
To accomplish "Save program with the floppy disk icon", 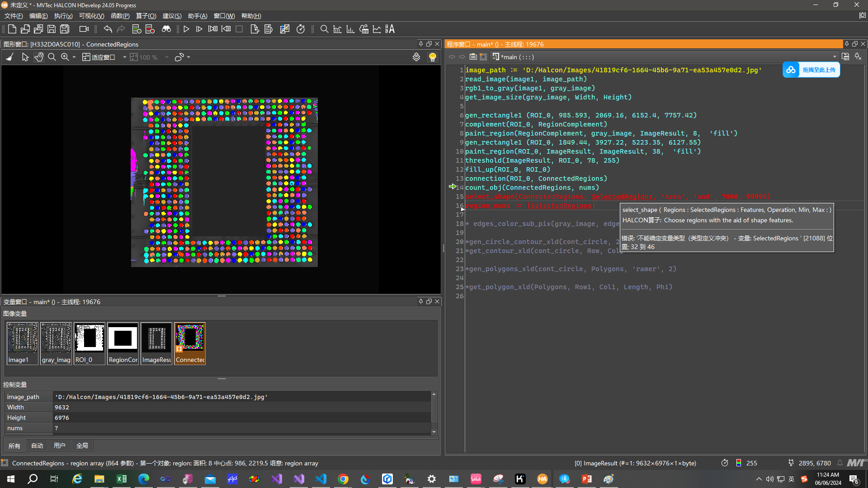I will point(52,29).
